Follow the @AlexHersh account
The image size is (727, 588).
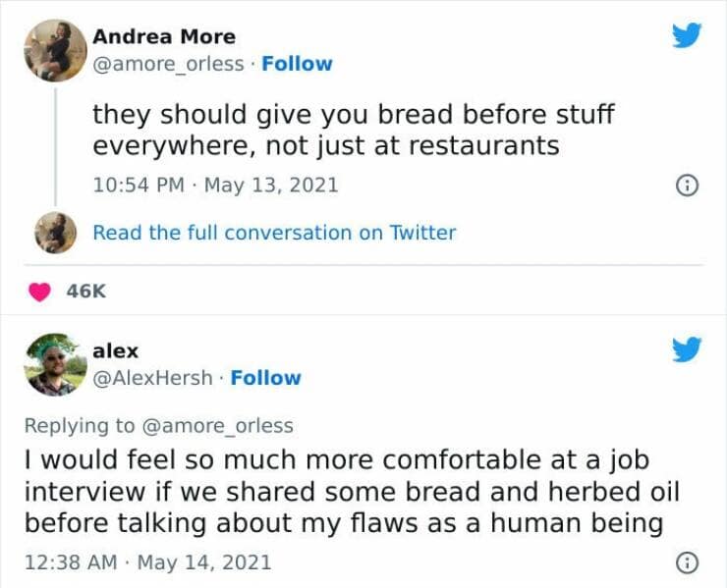[265, 378]
